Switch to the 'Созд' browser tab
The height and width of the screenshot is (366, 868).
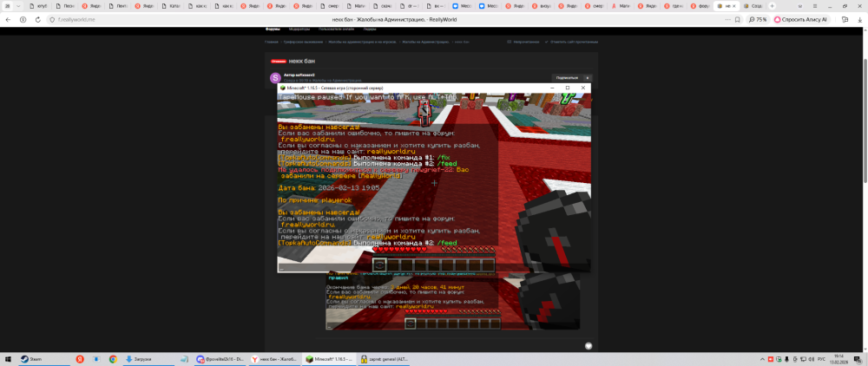coord(753,5)
